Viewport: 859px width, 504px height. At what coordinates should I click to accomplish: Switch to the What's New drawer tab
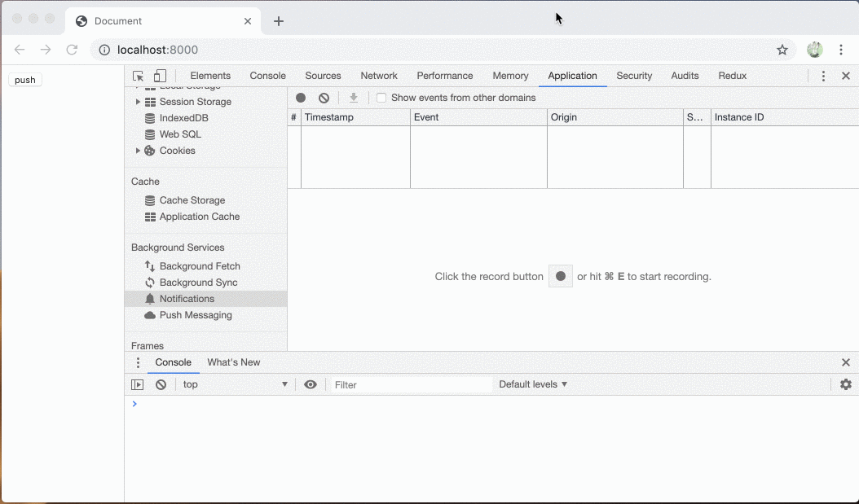click(x=234, y=362)
